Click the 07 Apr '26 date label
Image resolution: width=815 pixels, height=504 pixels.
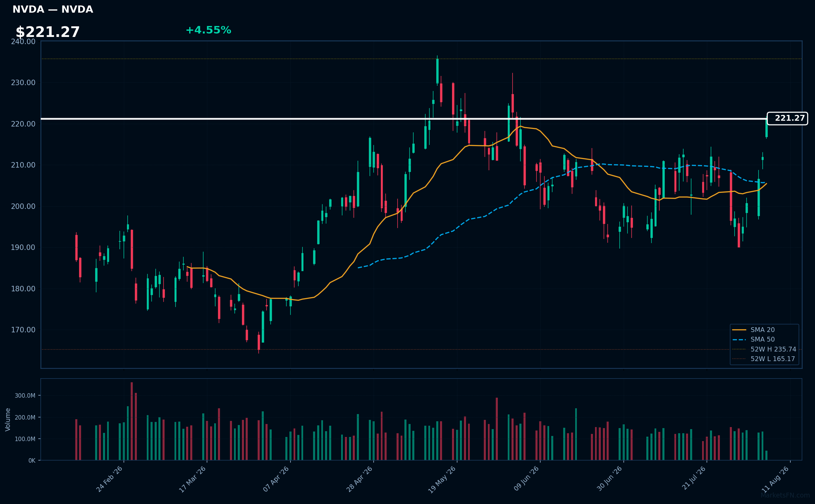coord(276,479)
